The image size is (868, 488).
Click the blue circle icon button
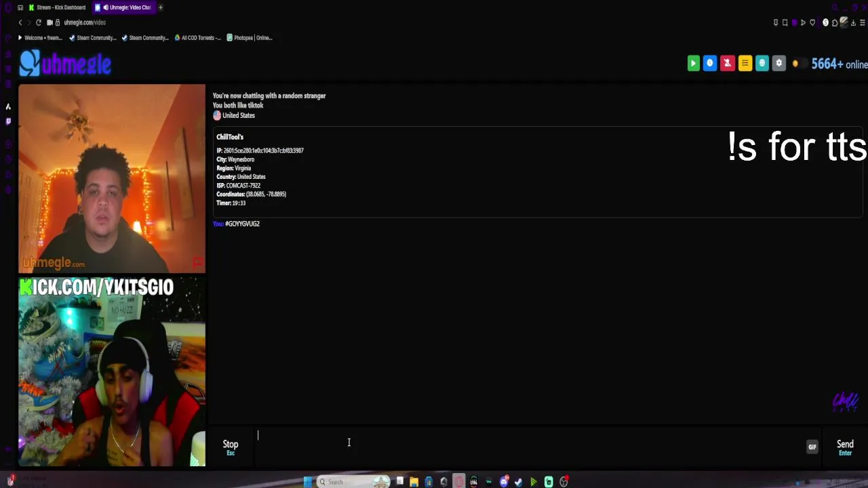point(710,63)
